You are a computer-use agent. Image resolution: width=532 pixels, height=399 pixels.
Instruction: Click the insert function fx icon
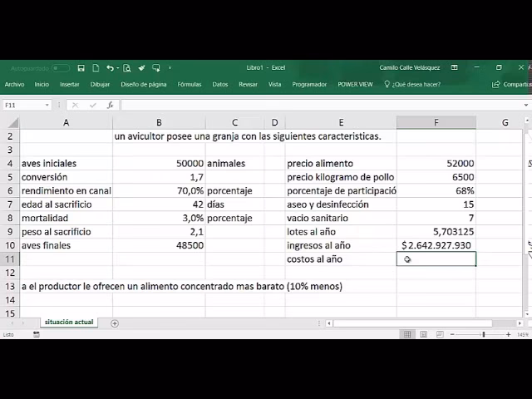tap(110, 106)
